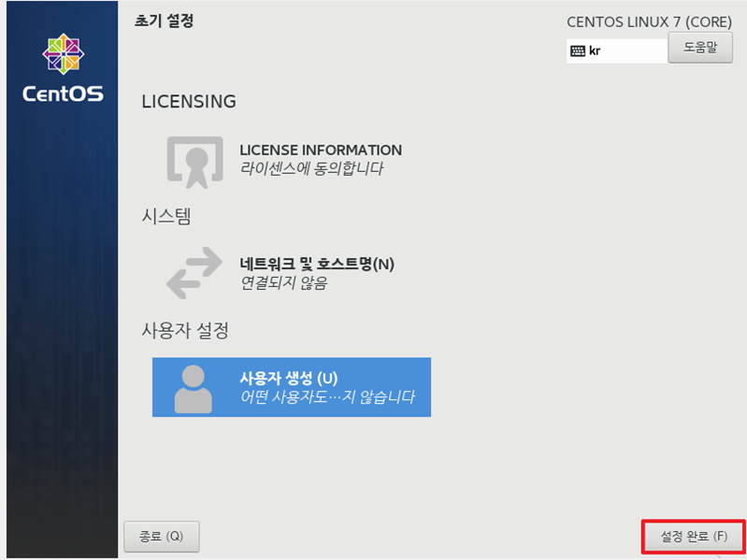Click the 종료 (Q) quit button

pyautogui.click(x=162, y=537)
